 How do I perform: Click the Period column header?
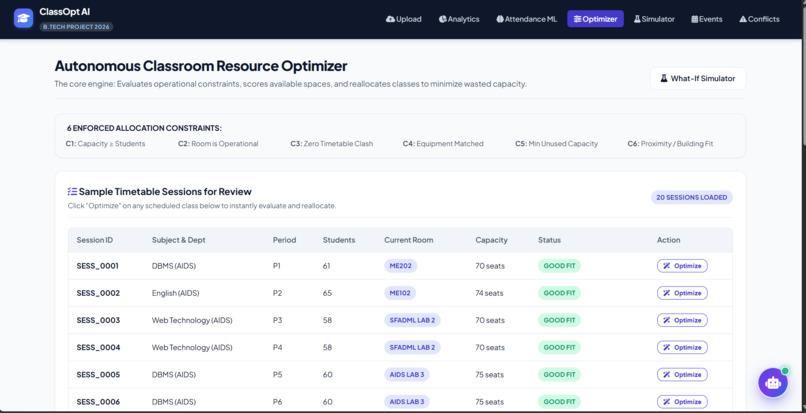pyautogui.click(x=284, y=240)
